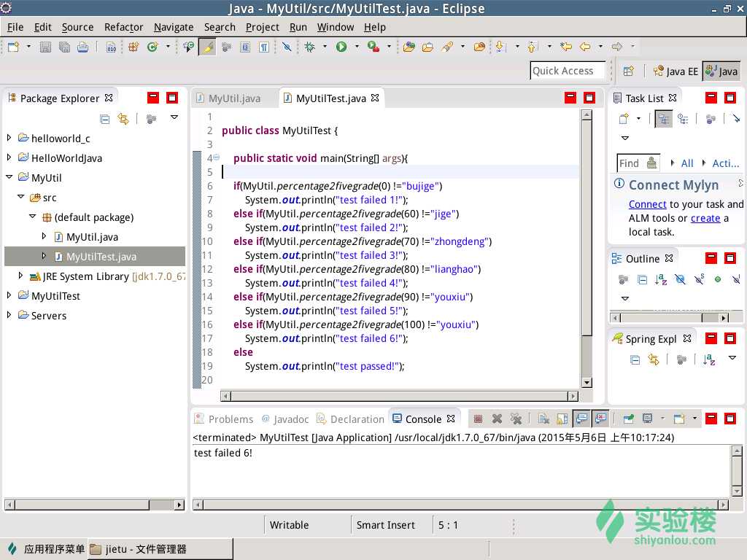Click the Save toolbar icon
The image size is (747, 560).
click(45, 47)
